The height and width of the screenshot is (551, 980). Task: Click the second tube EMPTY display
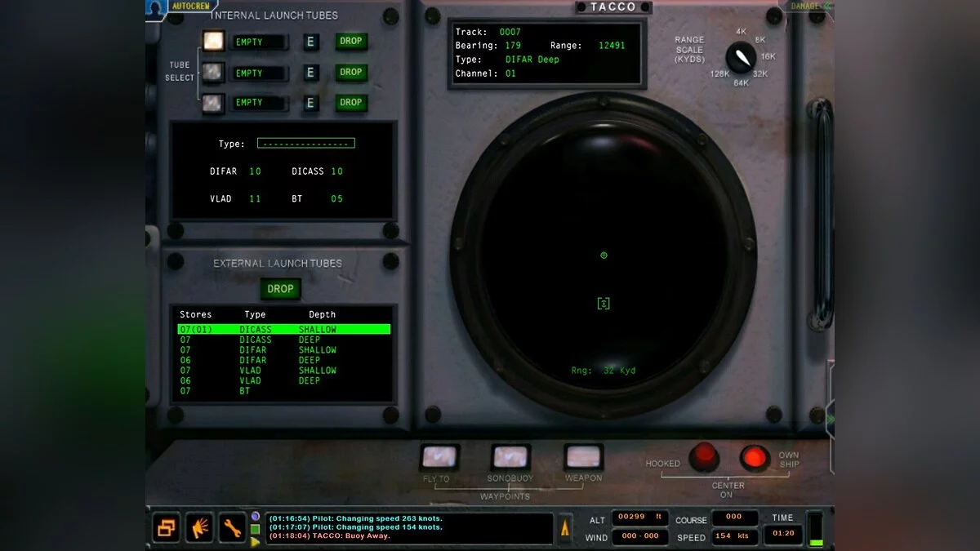coord(259,73)
